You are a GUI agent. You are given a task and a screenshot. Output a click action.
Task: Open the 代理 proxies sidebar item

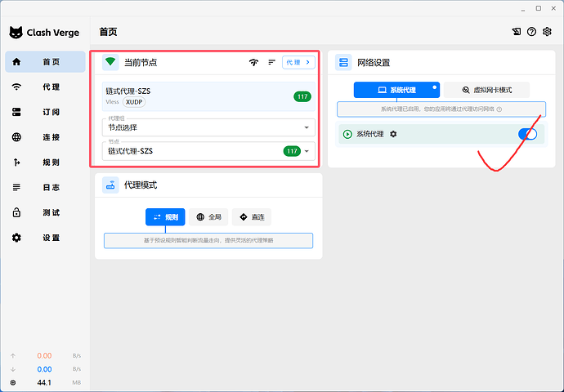pos(45,87)
